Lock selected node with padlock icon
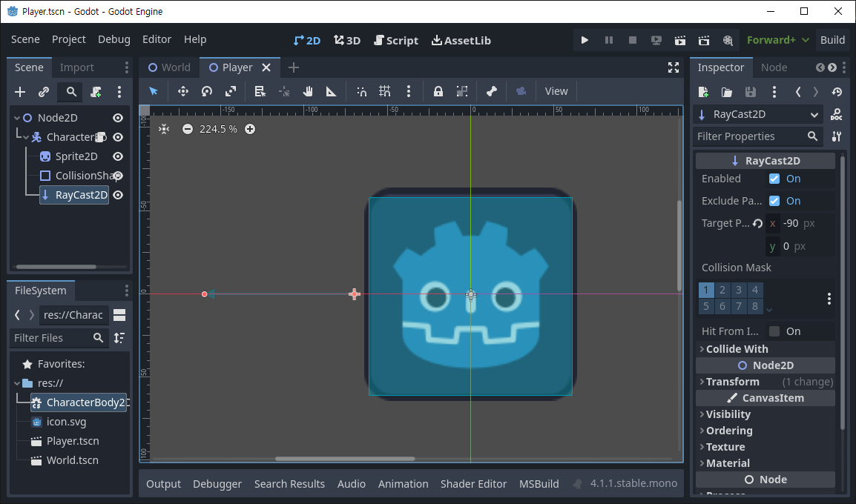 point(438,91)
